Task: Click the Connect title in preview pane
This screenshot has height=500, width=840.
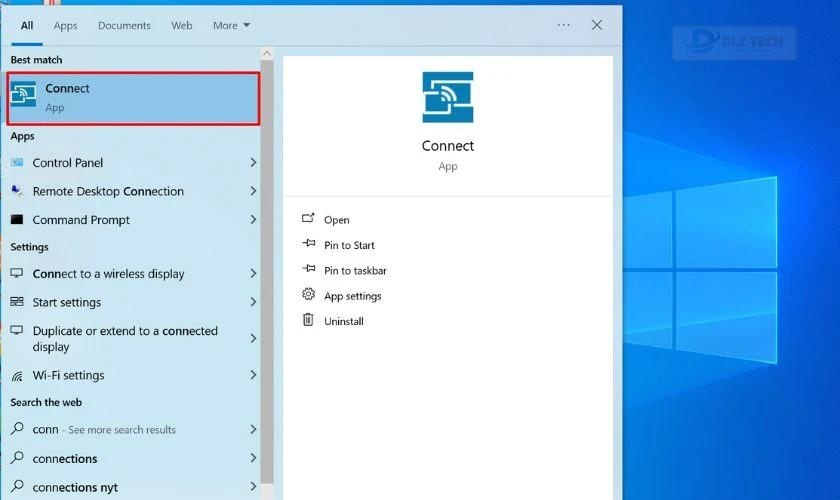Action: (x=448, y=146)
